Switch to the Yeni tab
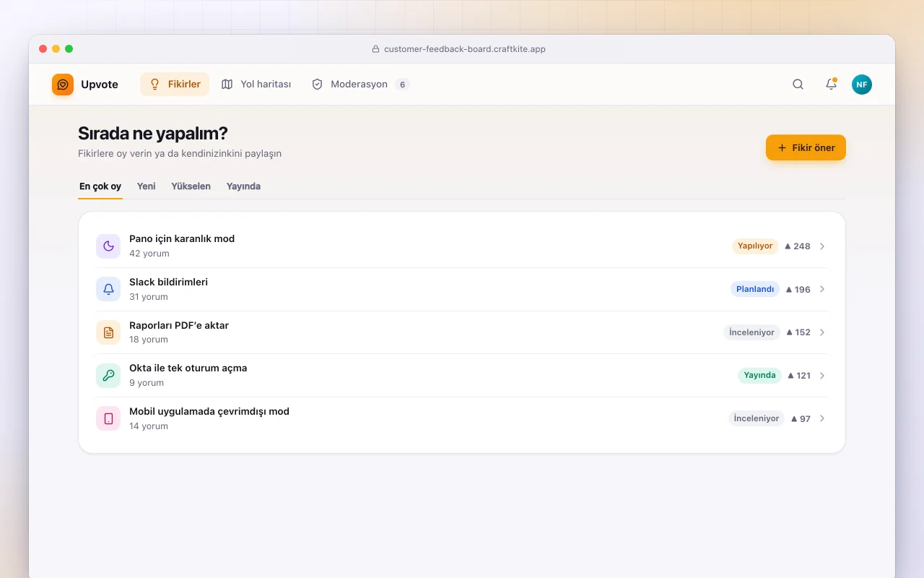 tap(147, 186)
